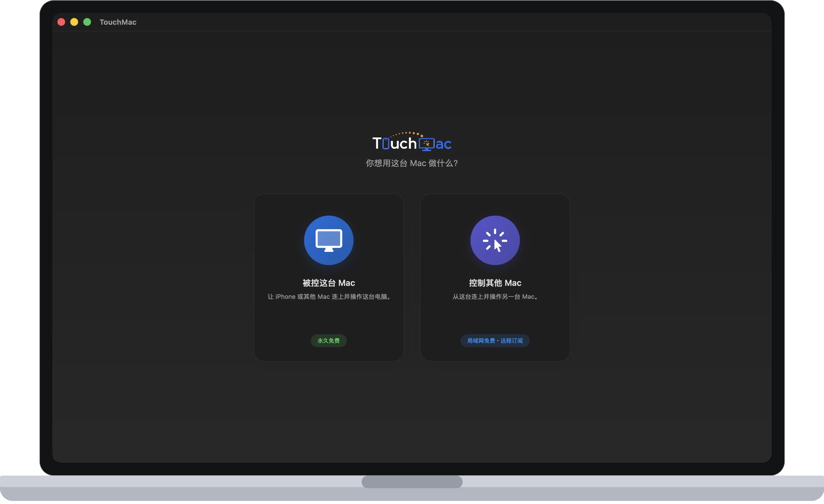Screen dimensions: 824x504
Task: Click the dotted arc above the logo
Action: pos(406,134)
